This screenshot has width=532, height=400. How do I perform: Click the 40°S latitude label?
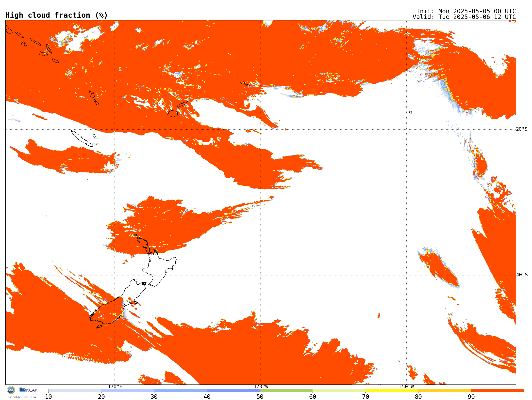click(x=522, y=275)
